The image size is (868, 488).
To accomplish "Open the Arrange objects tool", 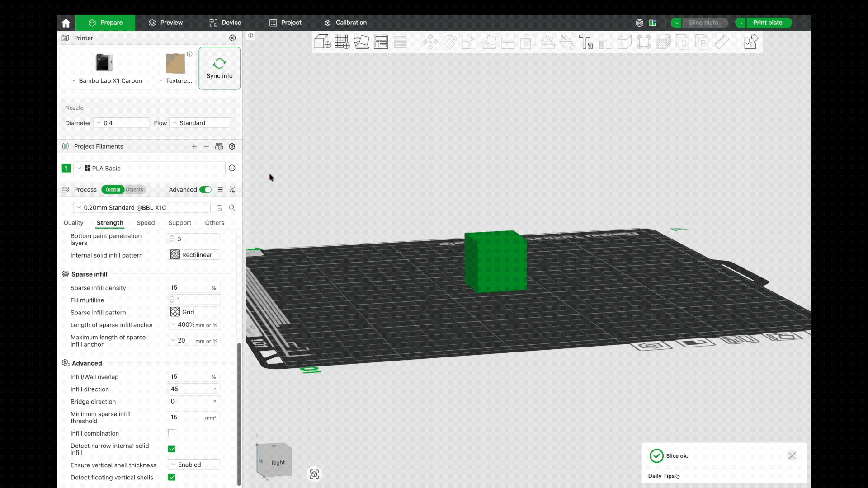I will pos(381,42).
